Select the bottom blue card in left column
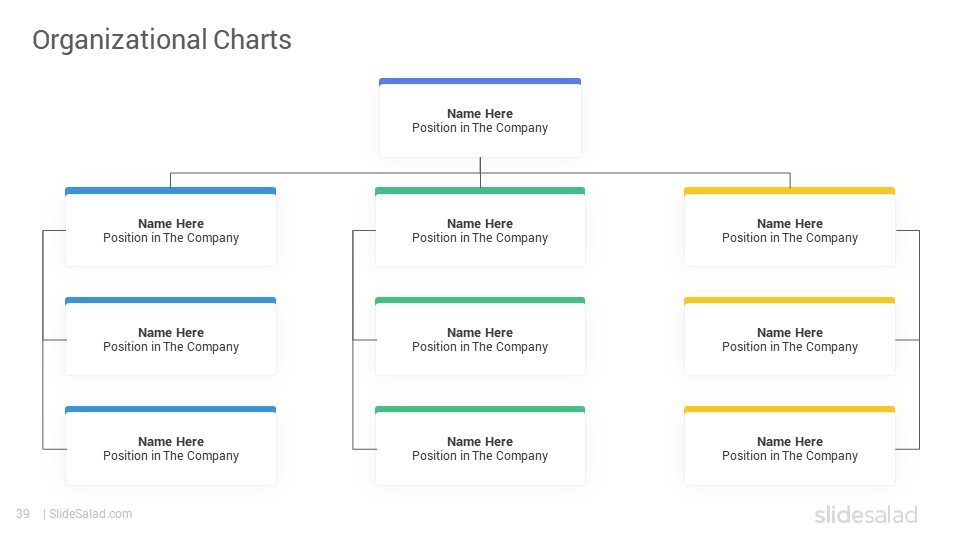This screenshot has height=540, width=960. click(170, 446)
